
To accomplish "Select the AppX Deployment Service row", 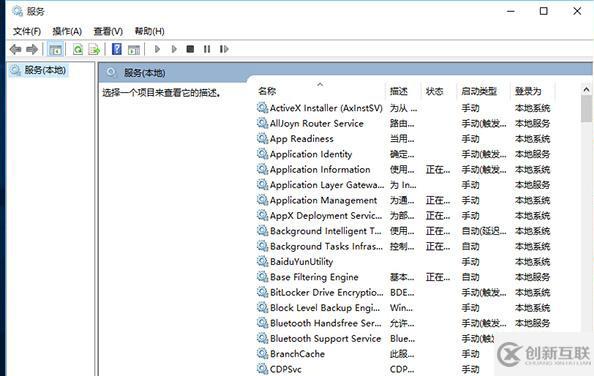I will [x=403, y=215].
